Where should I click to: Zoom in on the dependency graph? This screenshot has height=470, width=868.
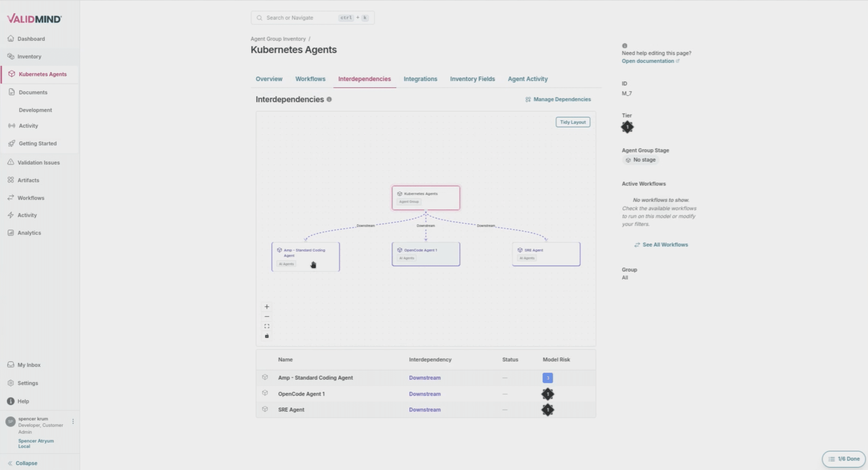[x=267, y=306]
